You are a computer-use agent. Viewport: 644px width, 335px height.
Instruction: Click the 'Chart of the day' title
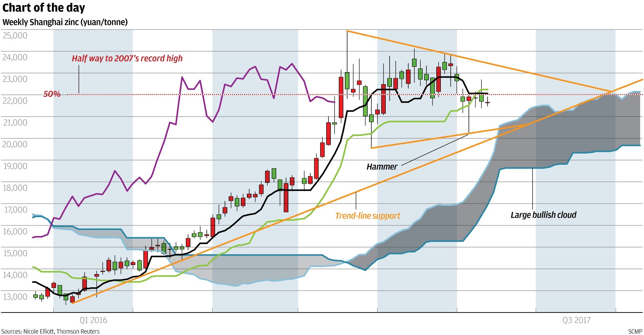pos(44,8)
